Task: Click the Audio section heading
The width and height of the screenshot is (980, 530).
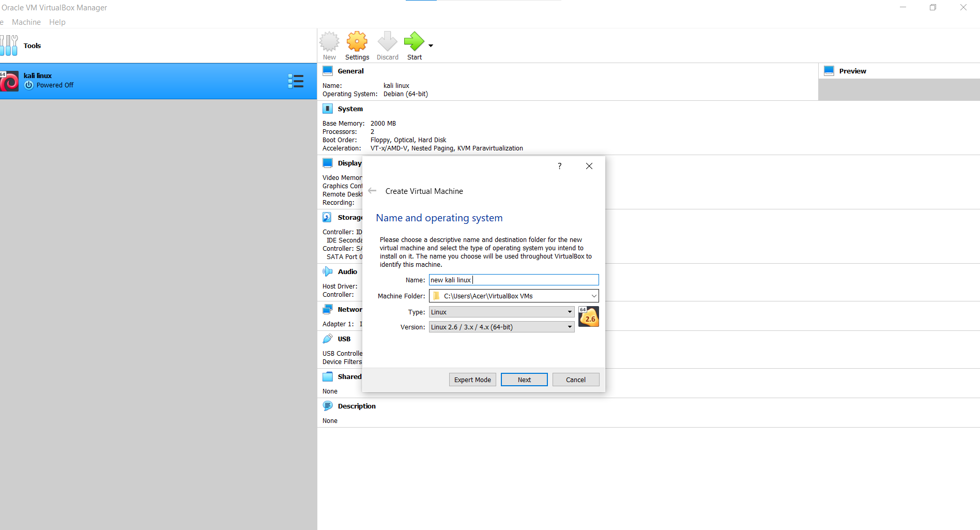Action: pos(347,271)
